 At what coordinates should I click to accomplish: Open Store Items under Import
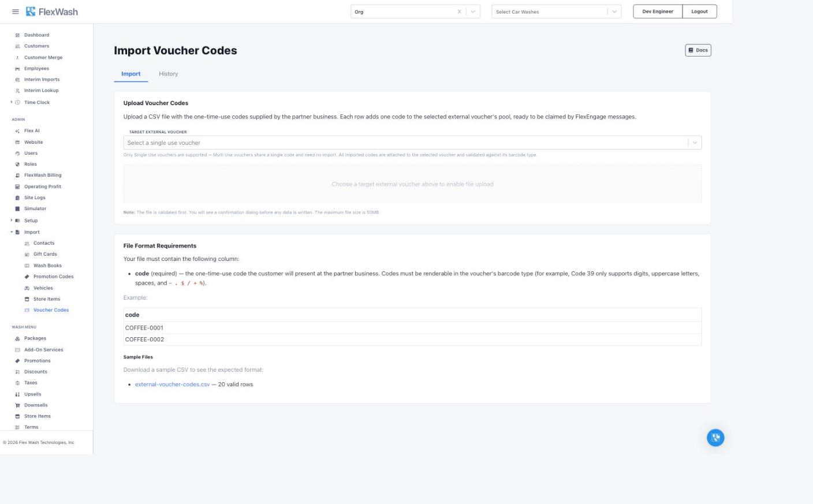tap(47, 299)
